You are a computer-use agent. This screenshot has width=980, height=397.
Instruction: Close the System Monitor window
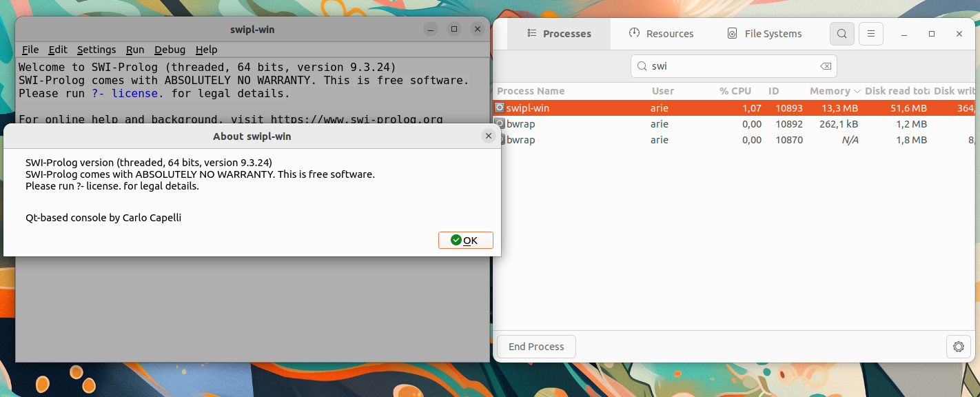tap(959, 34)
